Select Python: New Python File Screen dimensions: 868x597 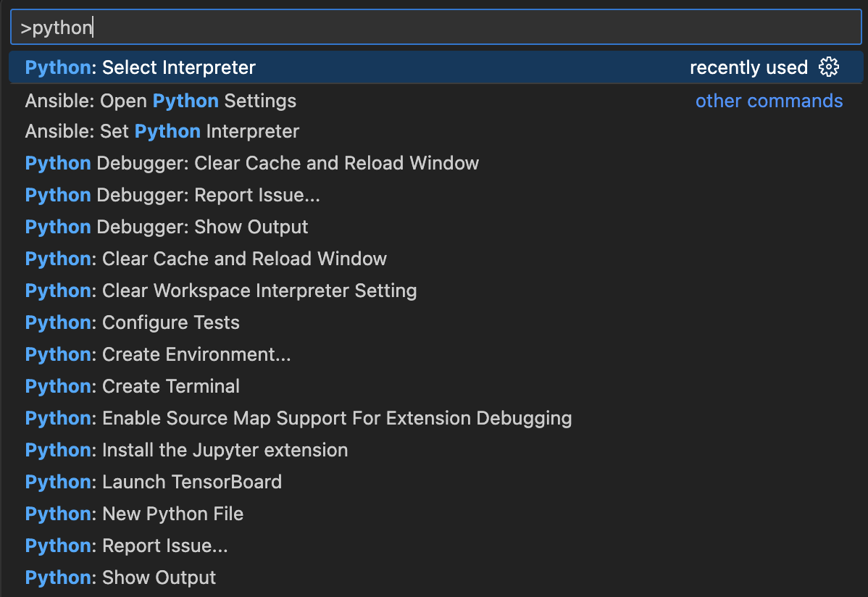coord(436,514)
